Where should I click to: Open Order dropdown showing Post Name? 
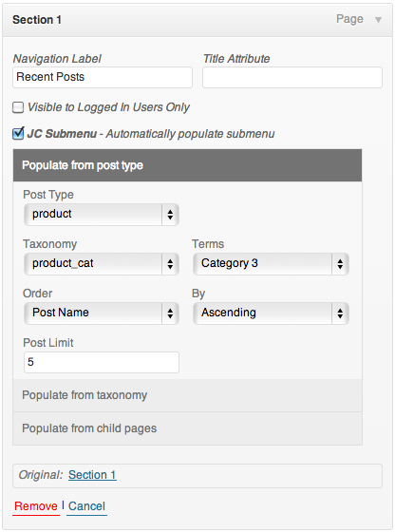point(102,313)
